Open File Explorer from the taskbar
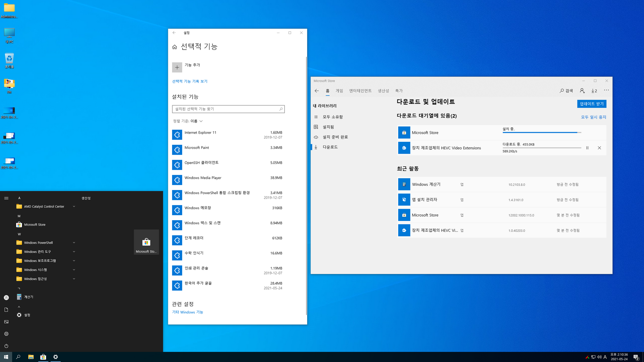Screen dimensions: 644x362 coord(31,357)
